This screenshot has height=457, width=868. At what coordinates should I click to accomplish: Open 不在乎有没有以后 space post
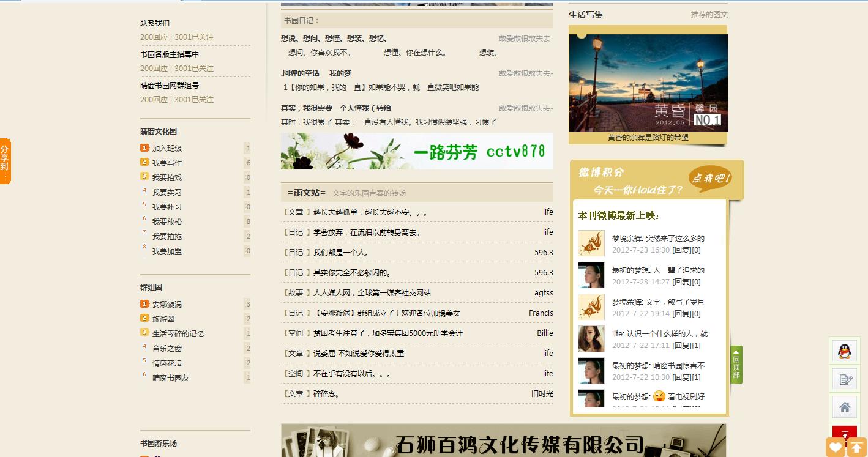coord(352,374)
